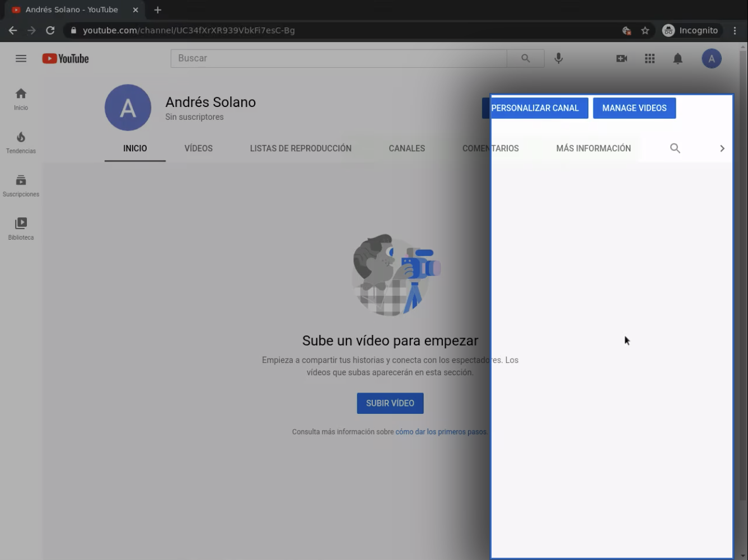The image size is (748, 560).
Task: Switch to the VÍDEOS tab
Action: 199,148
